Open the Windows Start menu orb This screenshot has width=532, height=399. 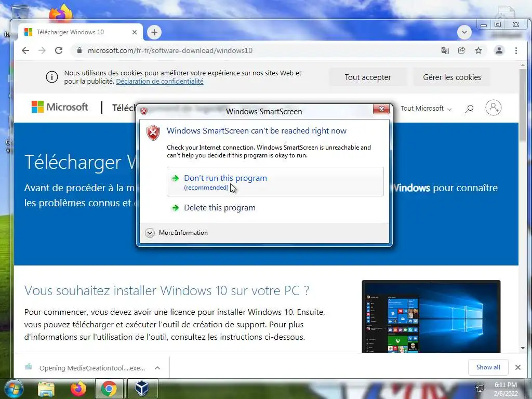(x=14, y=389)
